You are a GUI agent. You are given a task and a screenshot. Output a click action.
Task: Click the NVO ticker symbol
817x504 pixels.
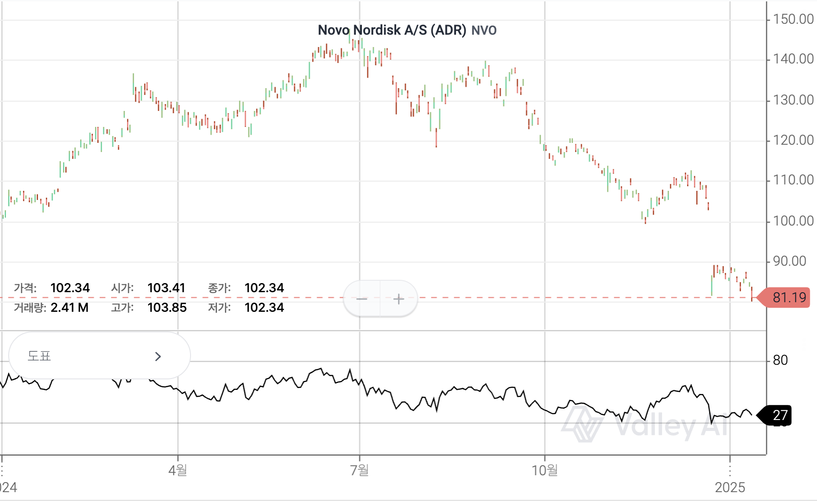[484, 31]
